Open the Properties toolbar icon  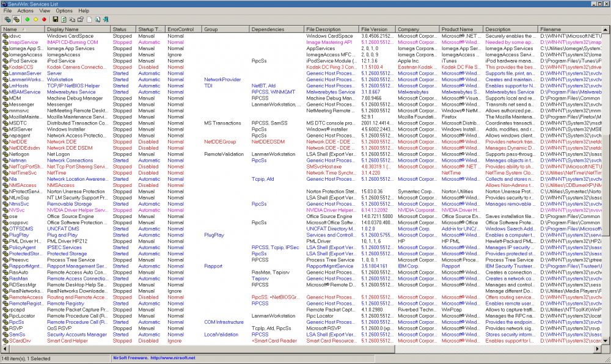point(81,20)
